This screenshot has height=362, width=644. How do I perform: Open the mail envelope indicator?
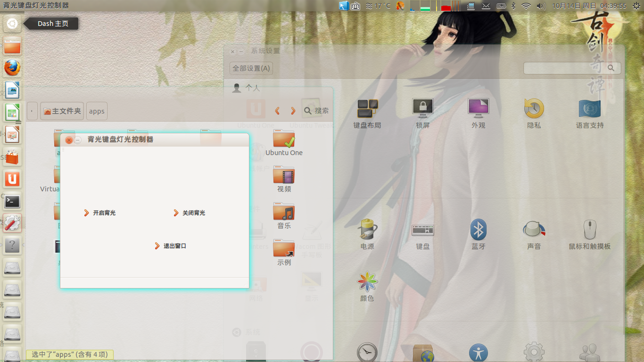click(x=486, y=6)
